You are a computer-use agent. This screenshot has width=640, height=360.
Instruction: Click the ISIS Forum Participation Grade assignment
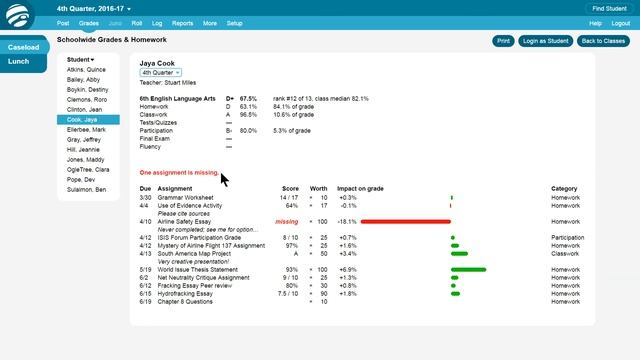point(199,238)
